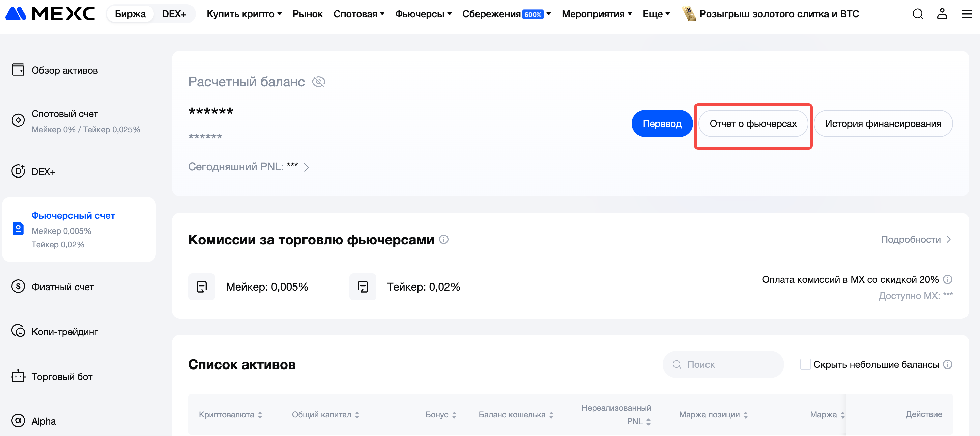Click info icon beside futures trading fees title
This screenshot has height=436, width=980.
point(443,239)
